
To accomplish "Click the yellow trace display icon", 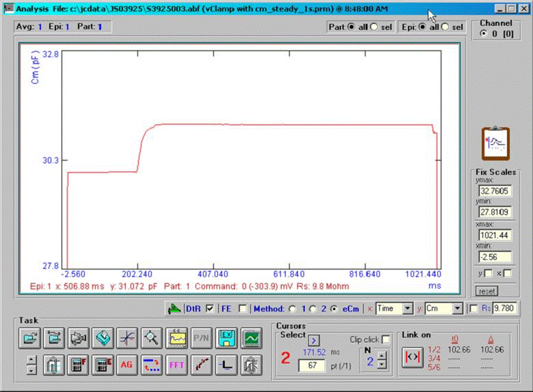I will (x=176, y=338).
